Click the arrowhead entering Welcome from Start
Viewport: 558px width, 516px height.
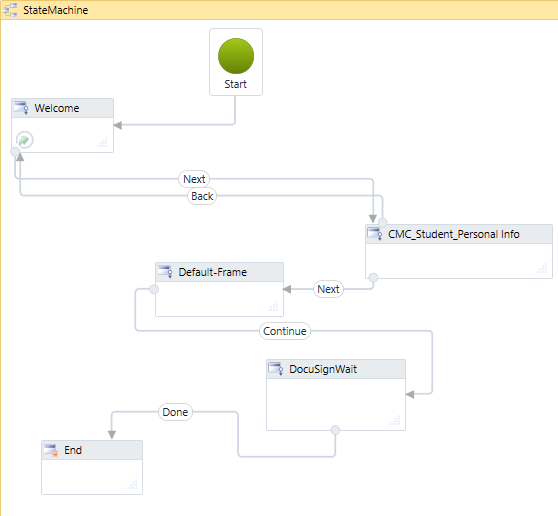click(x=118, y=125)
